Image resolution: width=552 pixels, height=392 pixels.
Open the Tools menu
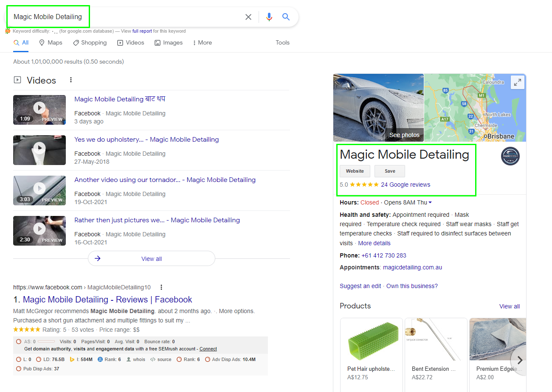point(282,42)
